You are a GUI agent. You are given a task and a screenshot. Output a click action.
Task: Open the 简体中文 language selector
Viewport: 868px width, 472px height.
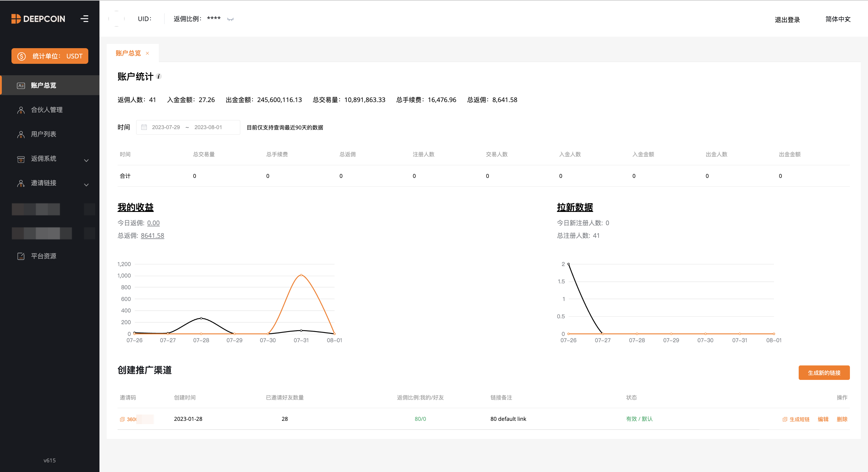coord(838,19)
